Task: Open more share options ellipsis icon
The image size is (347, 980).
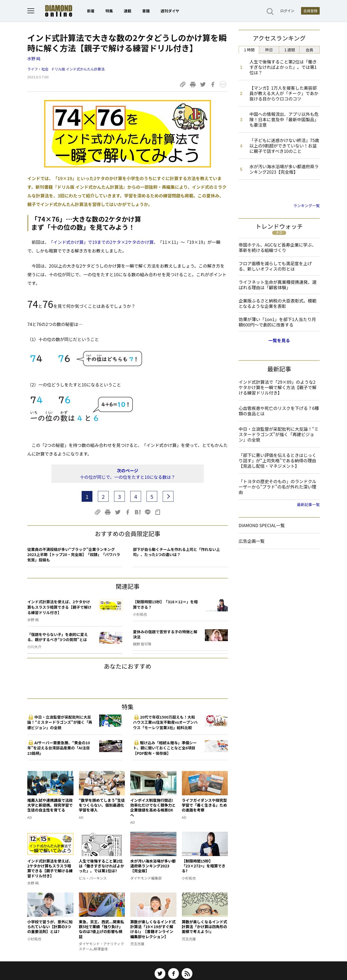Action: 223,85
